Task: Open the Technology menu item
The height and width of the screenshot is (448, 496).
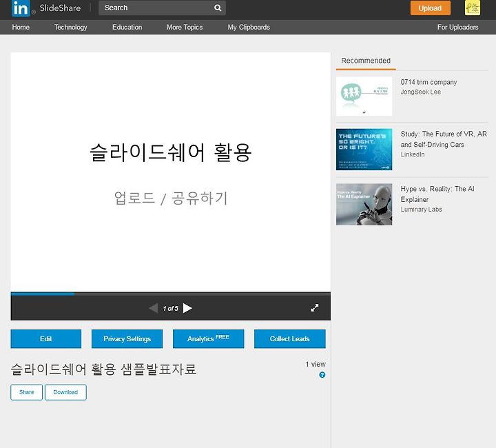Action: pos(70,27)
